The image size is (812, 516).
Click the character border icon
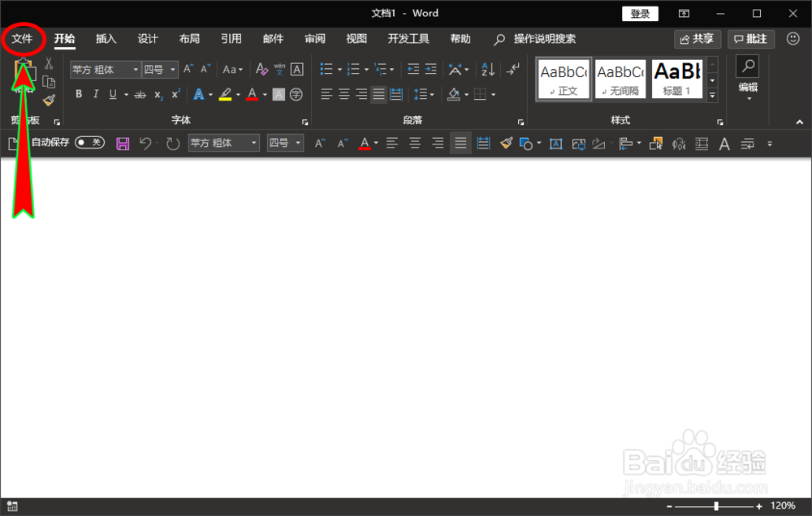click(296, 69)
